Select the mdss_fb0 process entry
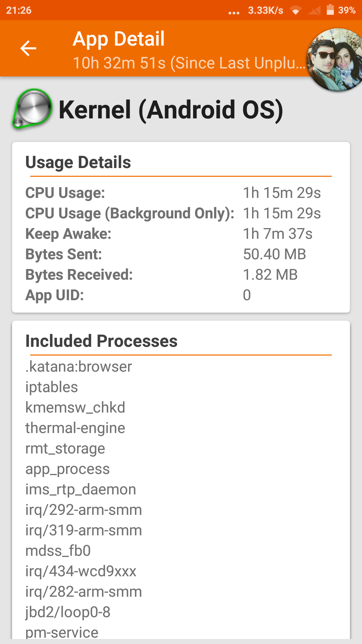Image resolution: width=362 pixels, height=644 pixels. [58, 551]
